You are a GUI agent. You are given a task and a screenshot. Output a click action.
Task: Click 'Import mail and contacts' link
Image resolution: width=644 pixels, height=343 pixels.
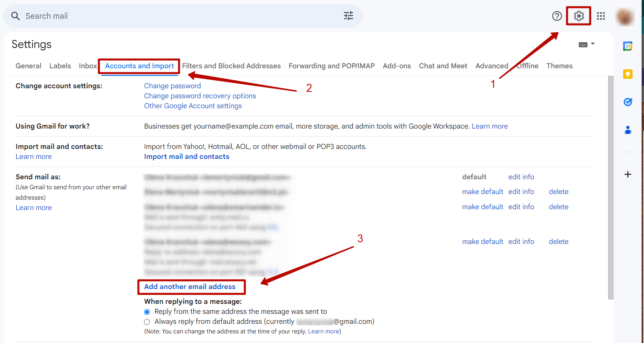click(187, 157)
